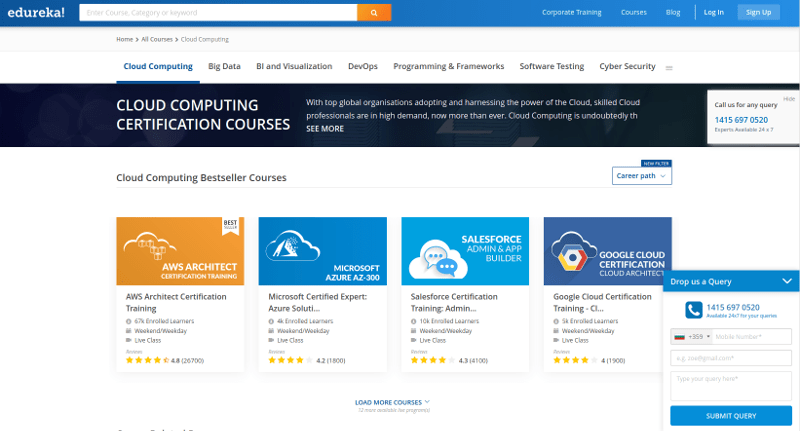Select the Cloud Computing tab

coord(158,66)
